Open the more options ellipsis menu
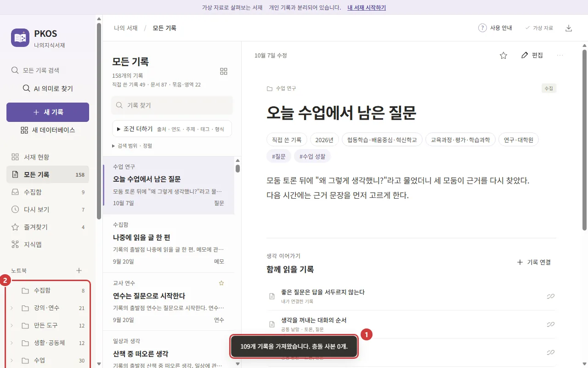Viewport: 588px width, 368px height. click(560, 55)
